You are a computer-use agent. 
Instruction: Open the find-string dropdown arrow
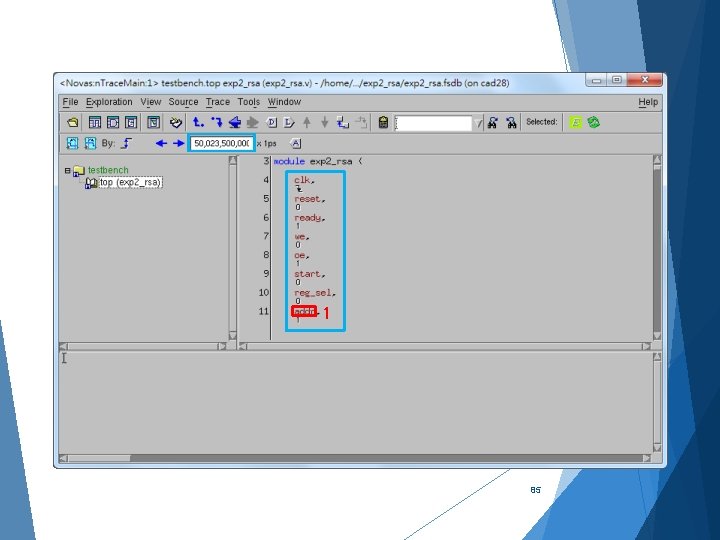pyautogui.click(x=478, y=123)
